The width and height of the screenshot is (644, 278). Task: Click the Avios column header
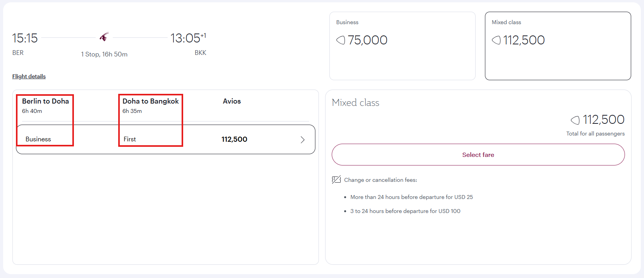click(x=232, y=101)
